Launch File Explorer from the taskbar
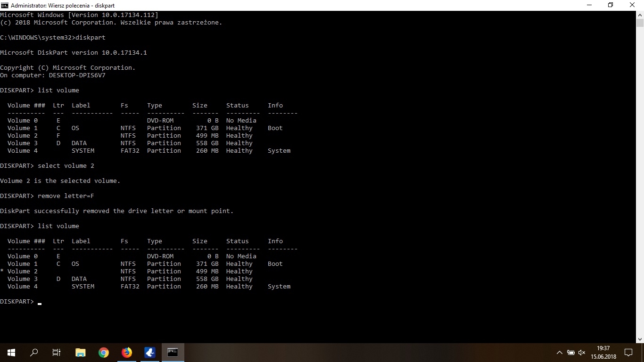644x362 pixels. (80, 352)
